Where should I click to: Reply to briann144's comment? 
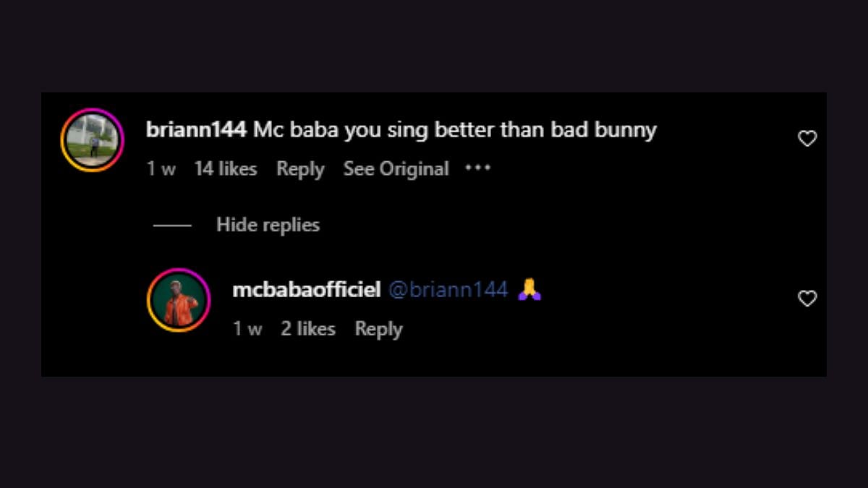click(x=300, y=169)
